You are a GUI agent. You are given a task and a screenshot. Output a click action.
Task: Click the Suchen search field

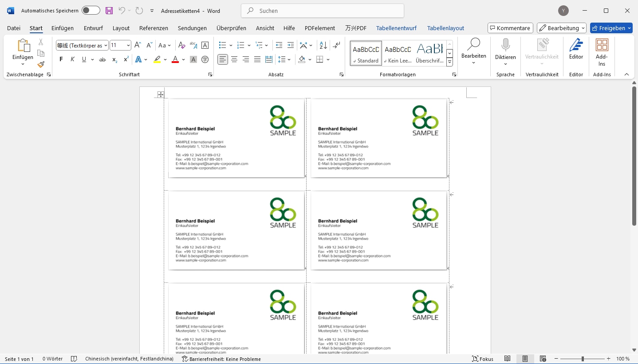(323, 11)
